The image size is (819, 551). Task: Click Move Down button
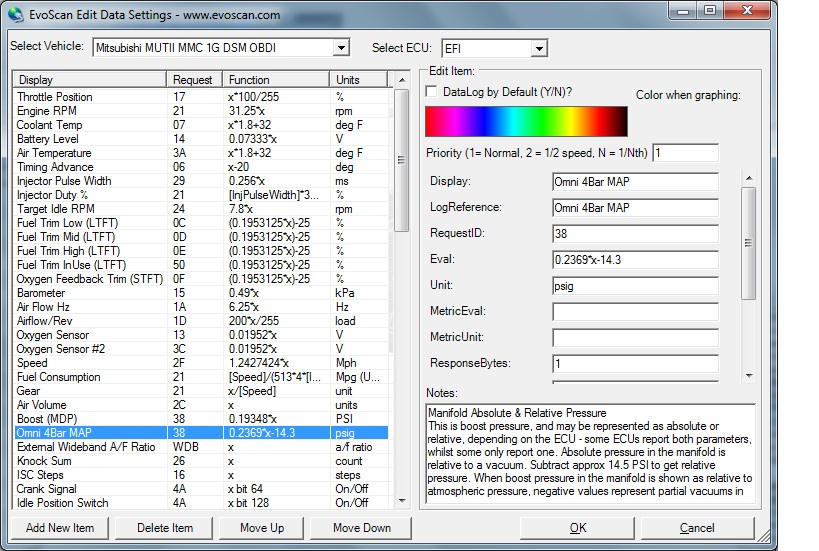point(362,527)
